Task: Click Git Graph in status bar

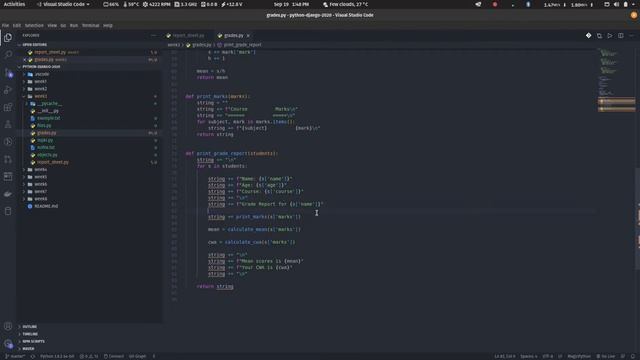Action: click(137, 356)
